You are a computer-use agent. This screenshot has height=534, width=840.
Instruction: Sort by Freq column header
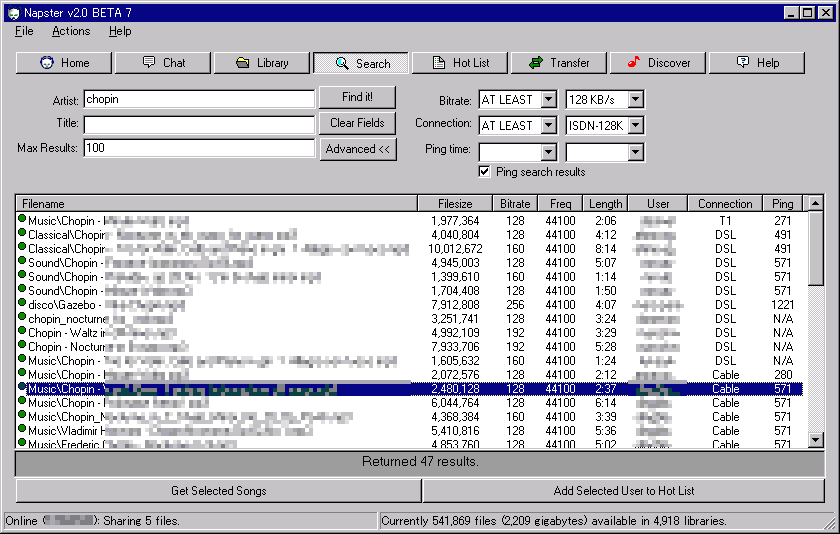pyautogui.click(x=560, y=204)
